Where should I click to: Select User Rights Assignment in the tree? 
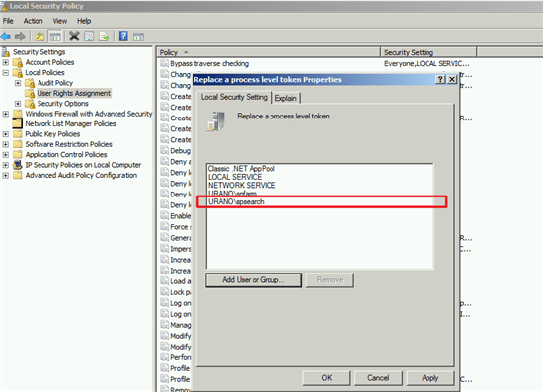point(74,93)
